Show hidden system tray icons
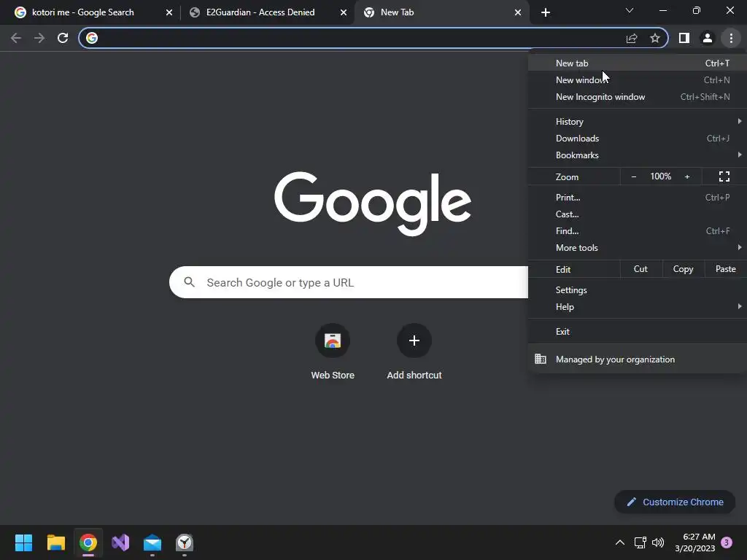 [x=620, y=542]
